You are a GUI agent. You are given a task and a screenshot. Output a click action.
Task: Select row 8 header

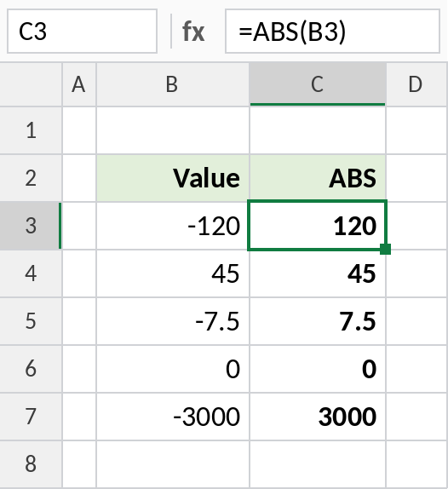tap(31, 464)
